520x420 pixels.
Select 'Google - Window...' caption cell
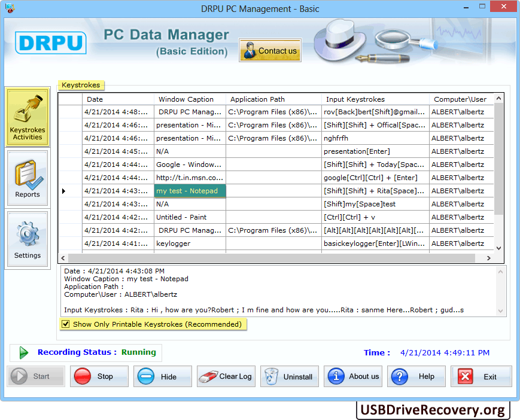tap(190, 165)
